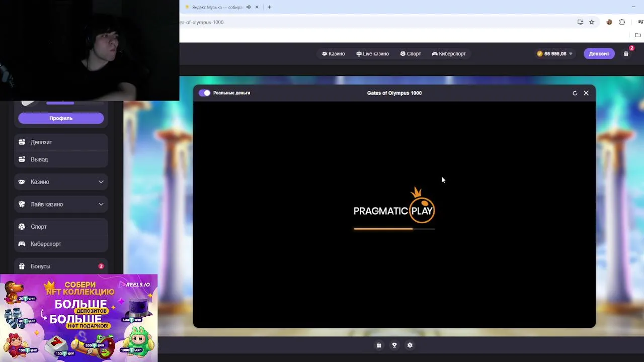Click the NFT collection promo banner
This screenshot has width=644, height=362.
click(x=79, y=318)
